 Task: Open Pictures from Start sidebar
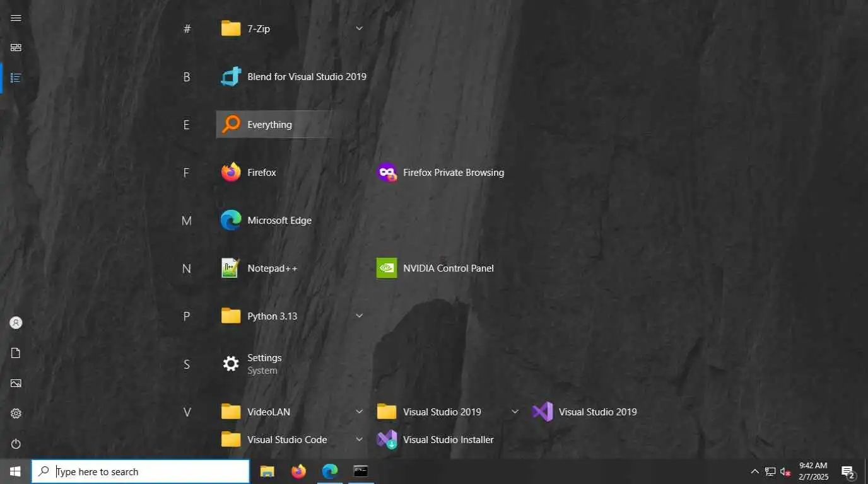(x=16, y=383)
